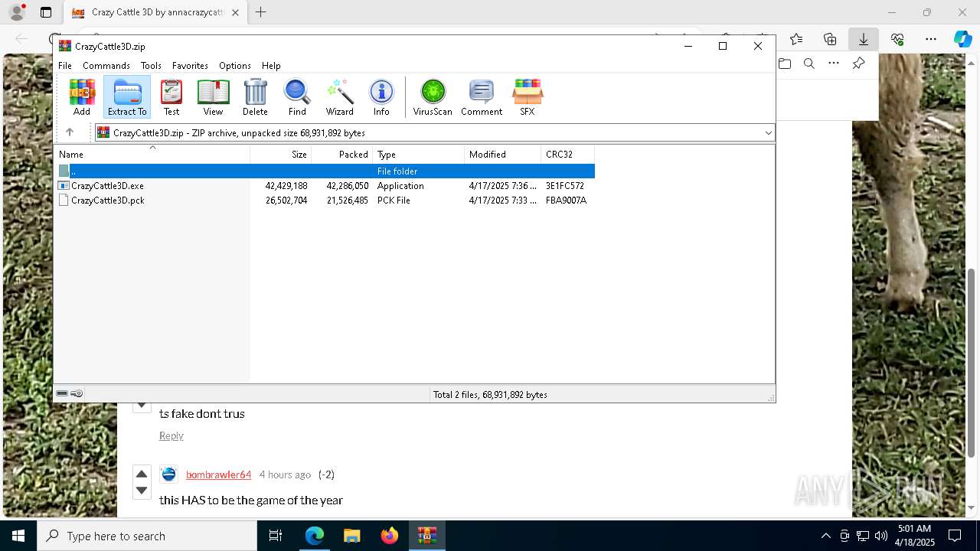This screenshot has width=980, height=551.
Task: Open Firefox from taskbar
Action: pyautogui.click(x=389, y=536)
